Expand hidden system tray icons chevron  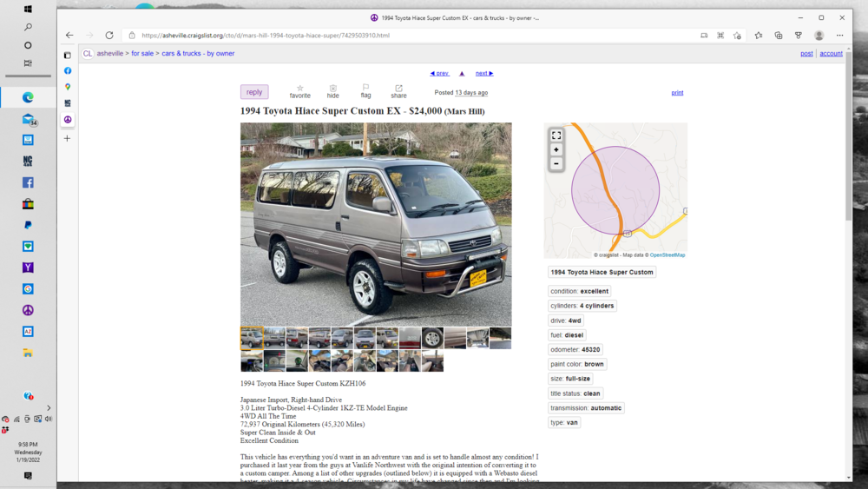coord(49,408)
